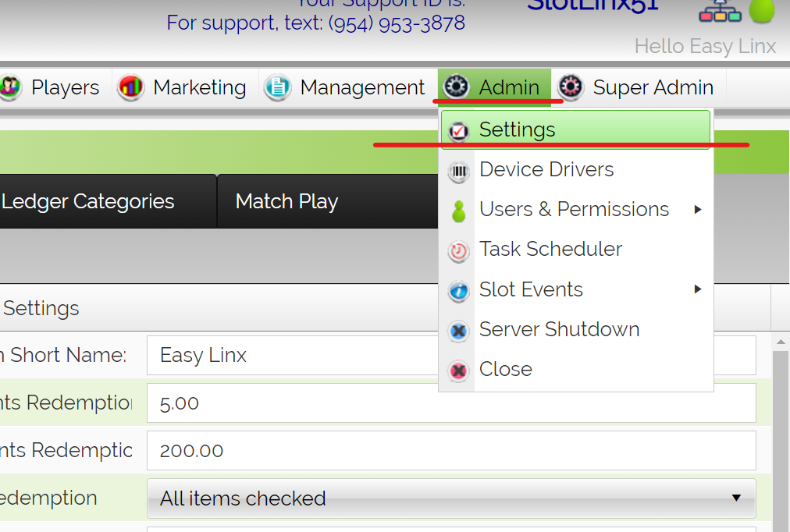Click the blue X Server Shutdown icon
790x532 pixels.
458,331
